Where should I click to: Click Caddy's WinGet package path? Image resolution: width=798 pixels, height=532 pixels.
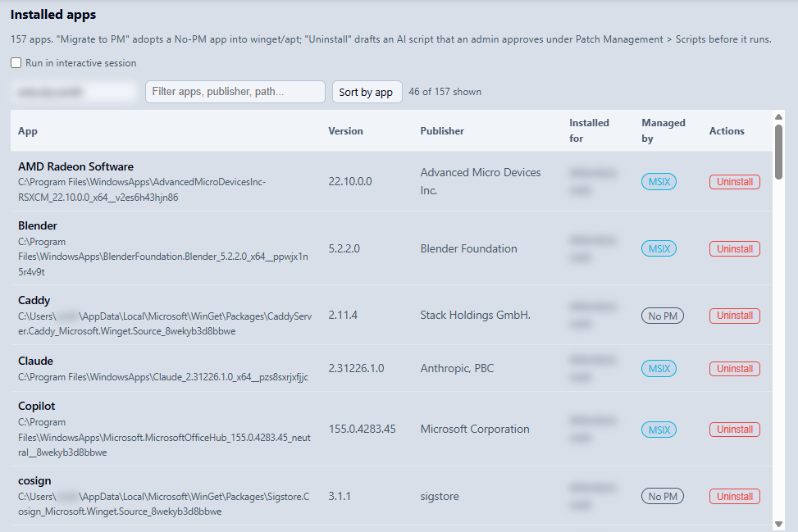pos(165,324)
